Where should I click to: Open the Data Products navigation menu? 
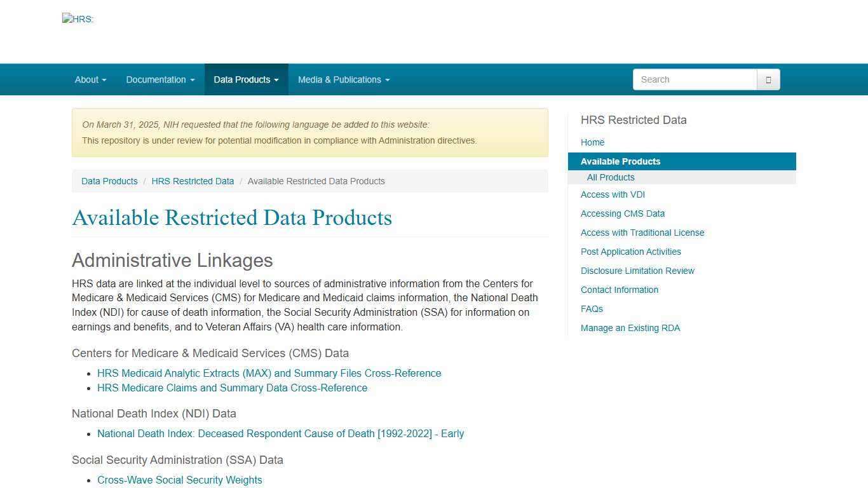246,79
